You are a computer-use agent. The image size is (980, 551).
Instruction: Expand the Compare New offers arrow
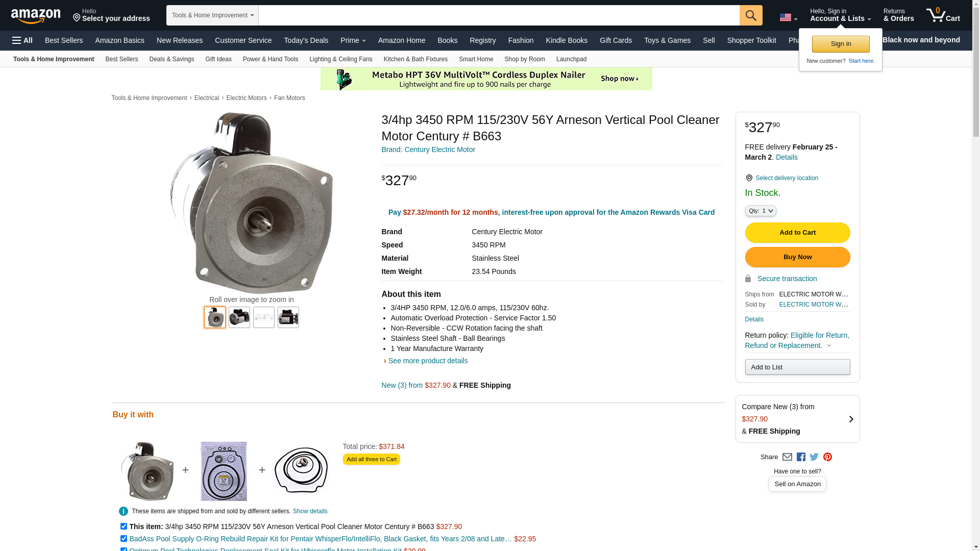851,419
